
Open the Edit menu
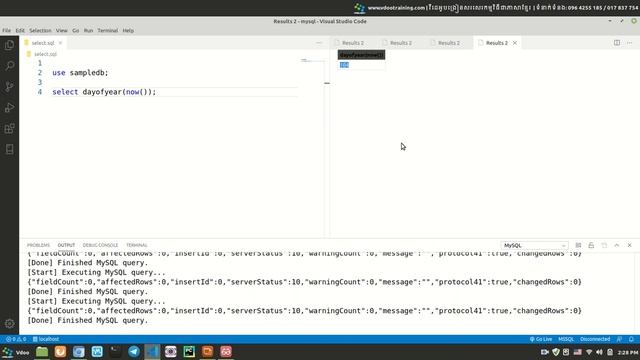tap(20, 31)
